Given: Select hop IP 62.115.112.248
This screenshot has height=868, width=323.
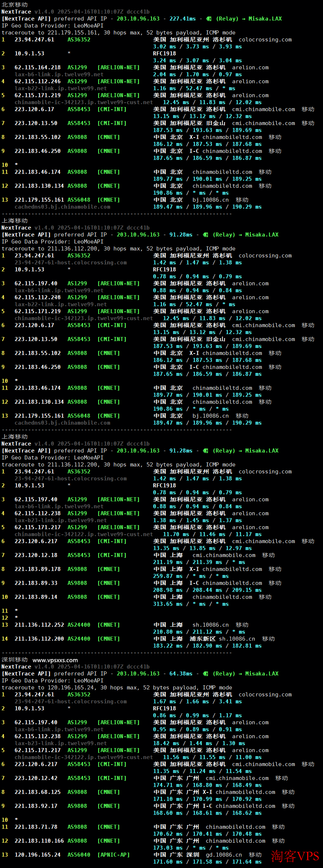Looking at the screenshot, I should coord(38,297).
